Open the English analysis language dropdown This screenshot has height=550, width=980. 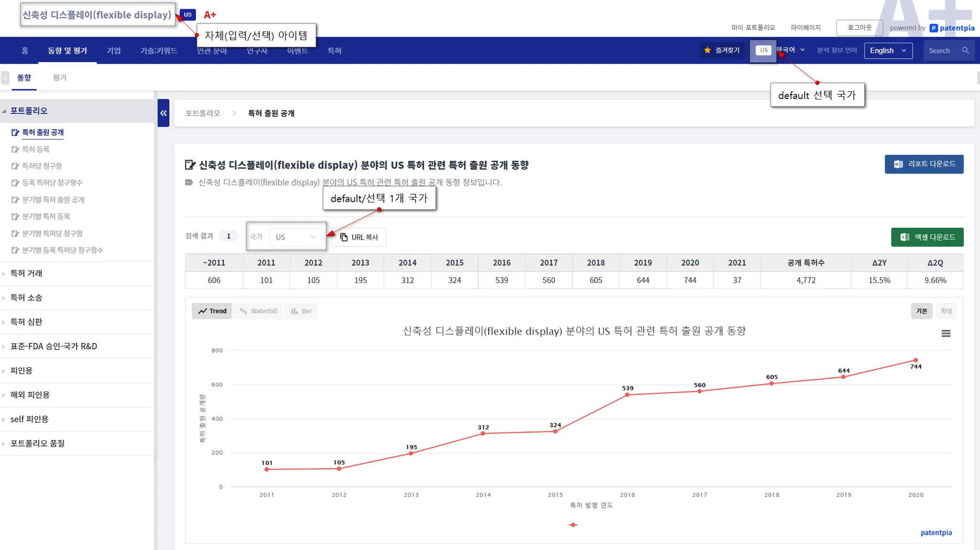point(888,51)
